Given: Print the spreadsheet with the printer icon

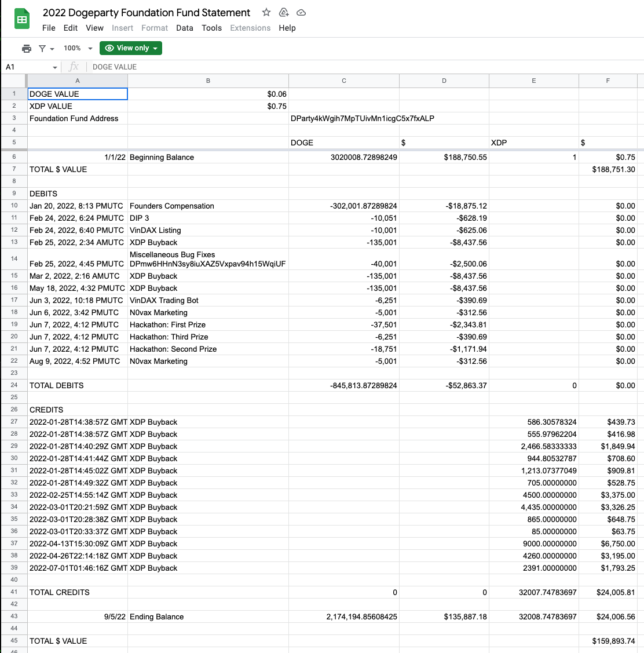Looking at the screenshot, I should click(x=27, y=48).
